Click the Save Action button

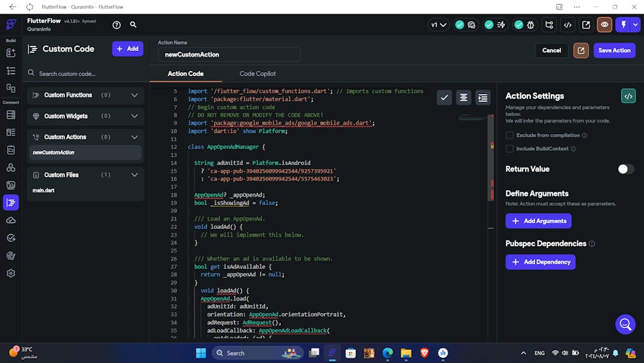pos(614,50)
